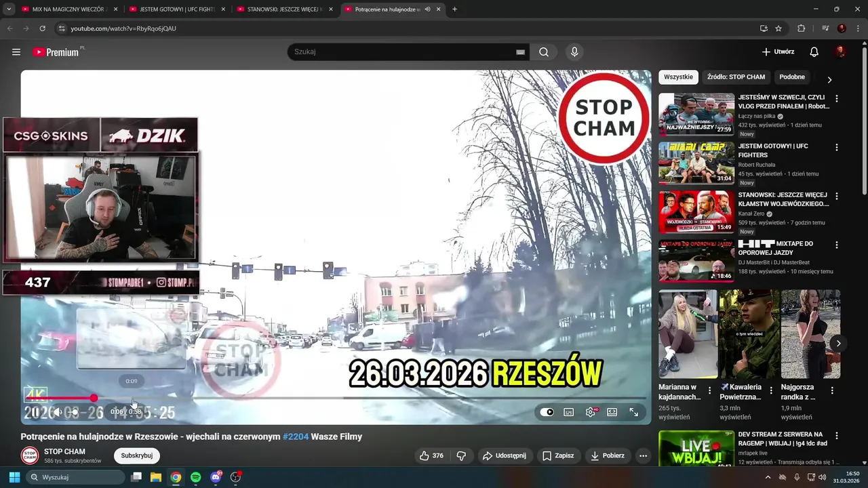View site information icon in address bar

tap(62, 28)
